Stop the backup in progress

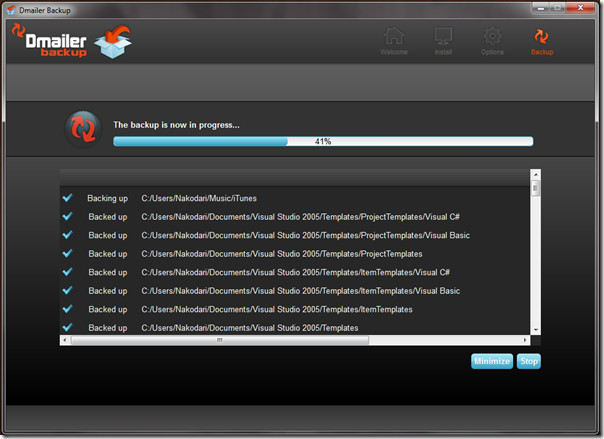click(x=529, y=361)
